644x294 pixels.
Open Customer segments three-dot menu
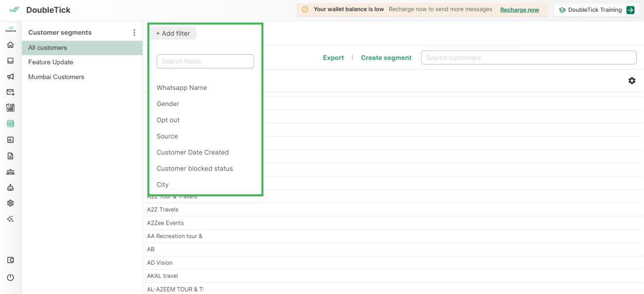tap(134, 33)
